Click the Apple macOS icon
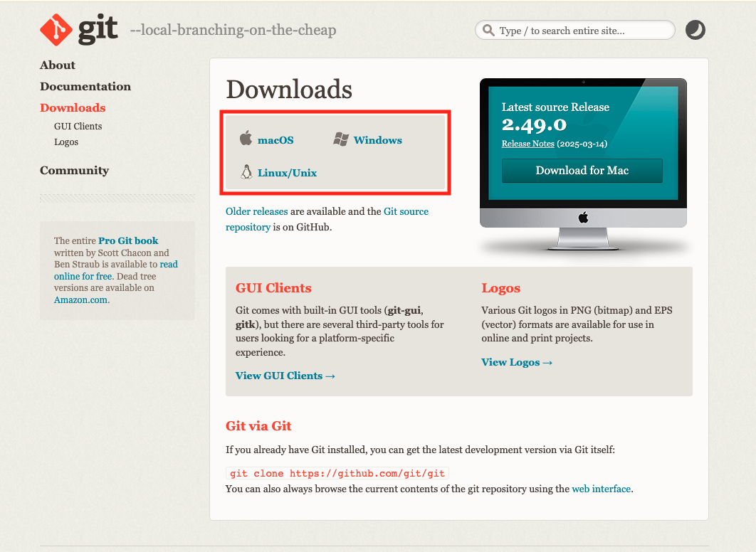Viewport: 756px width, 552px height. coord(246,139)
